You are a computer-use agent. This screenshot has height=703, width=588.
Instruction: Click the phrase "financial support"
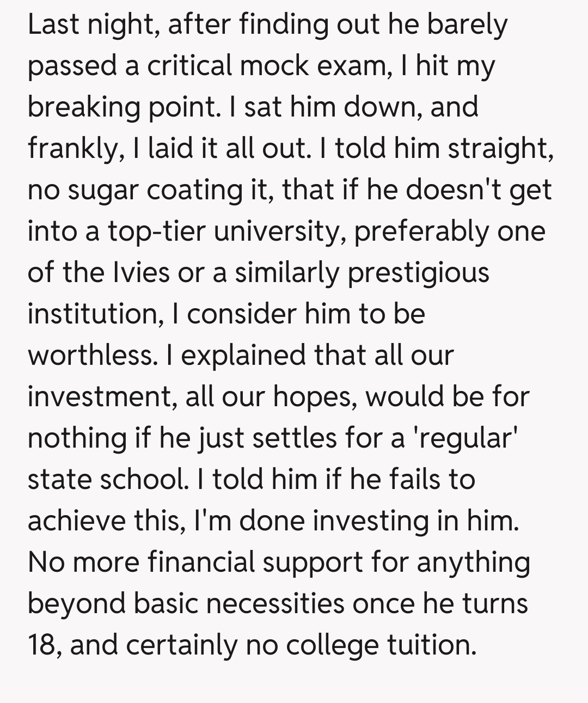(x=255, y=562)
